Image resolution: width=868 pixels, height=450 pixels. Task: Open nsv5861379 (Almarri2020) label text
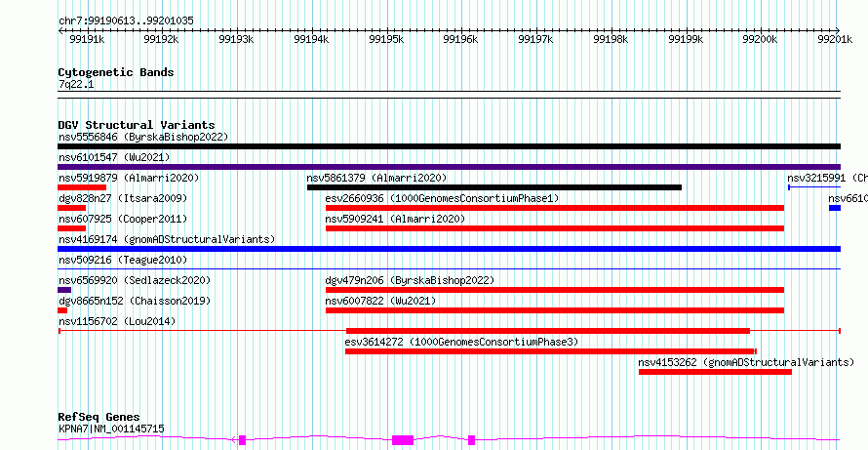376,178
